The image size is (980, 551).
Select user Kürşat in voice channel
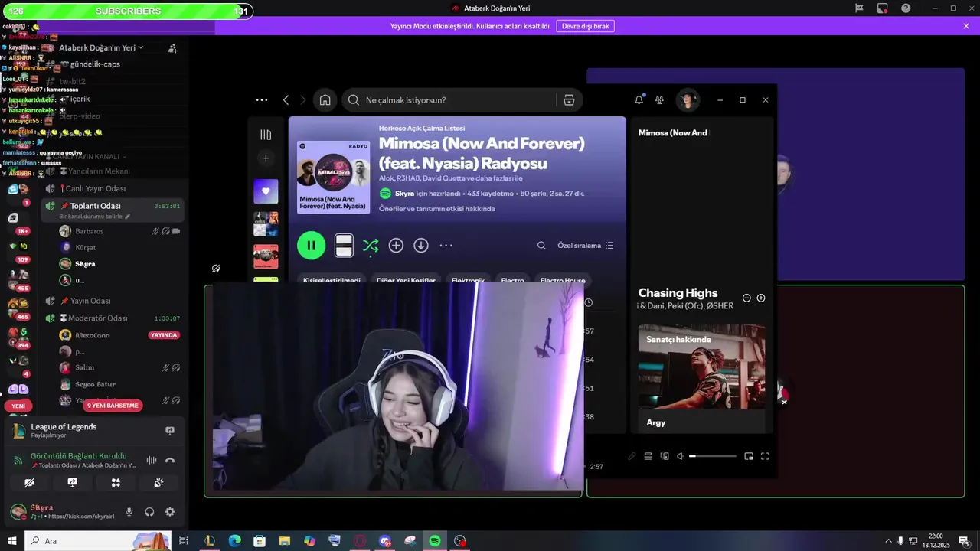pos(85,248)
